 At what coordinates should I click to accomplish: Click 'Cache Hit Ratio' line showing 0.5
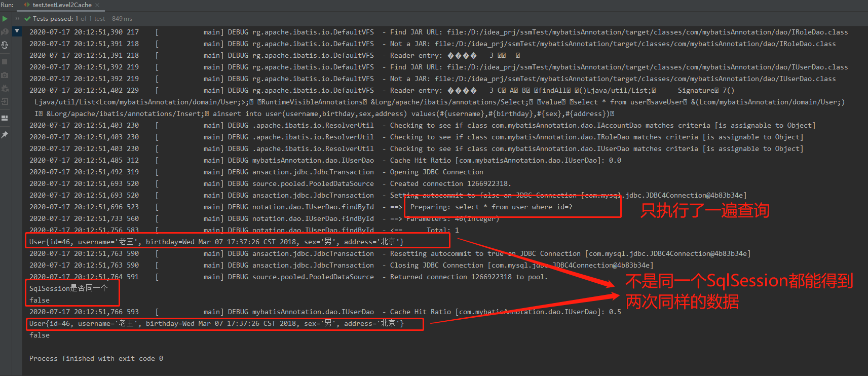tap(325, 312)
